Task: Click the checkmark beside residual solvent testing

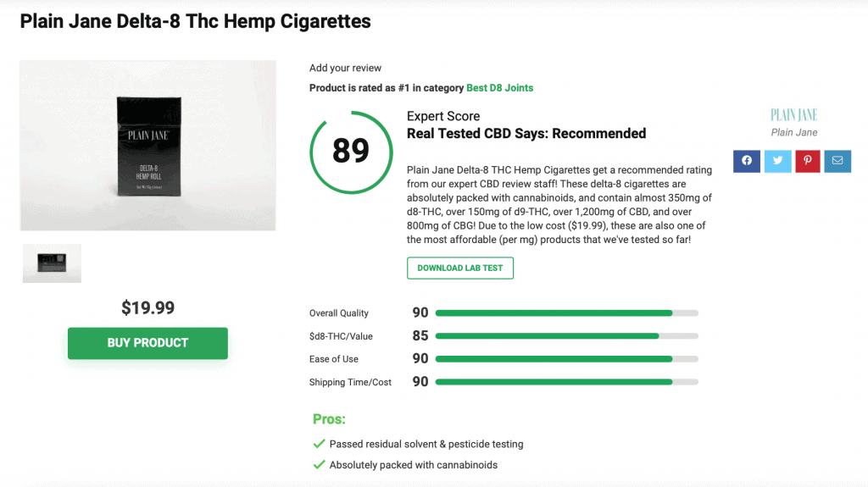Action: [x=319, y=444]
